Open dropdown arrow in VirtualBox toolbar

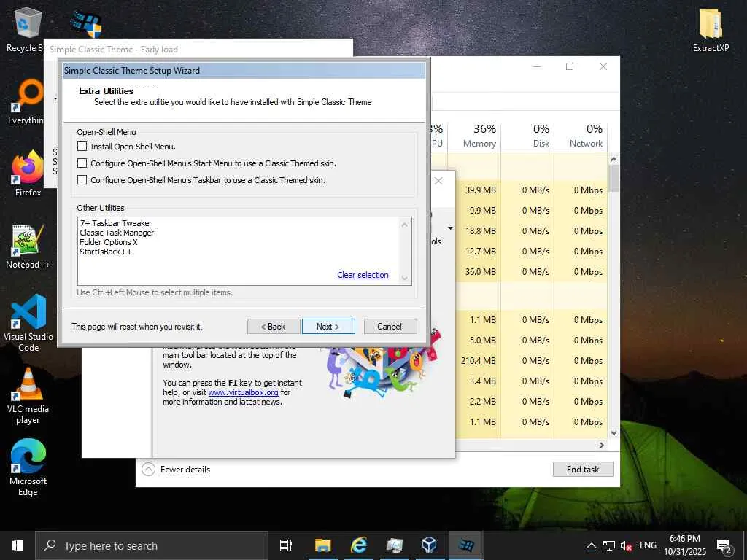click(x=450, y=228)
